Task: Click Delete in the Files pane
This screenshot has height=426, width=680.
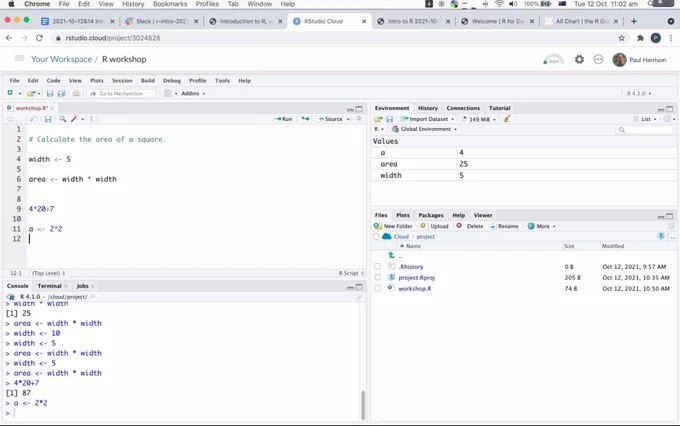Action: click(470, 226)
